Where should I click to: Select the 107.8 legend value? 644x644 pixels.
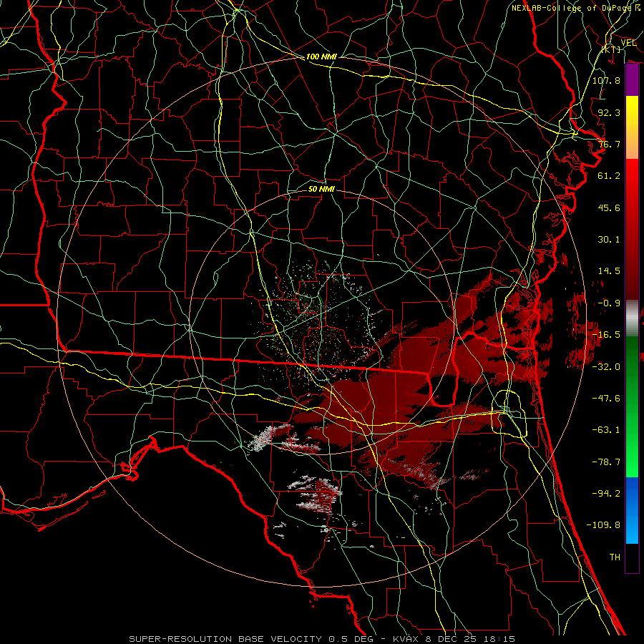click(606, 80)
